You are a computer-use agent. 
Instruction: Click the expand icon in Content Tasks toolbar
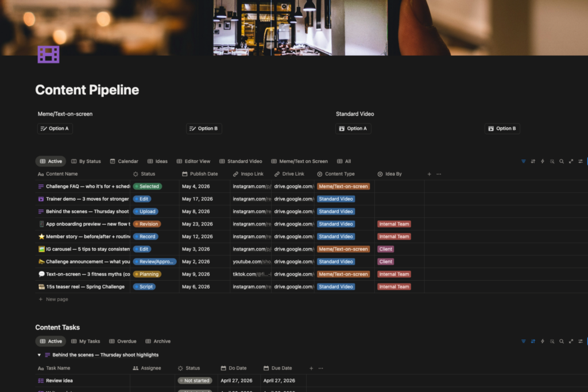571,341
